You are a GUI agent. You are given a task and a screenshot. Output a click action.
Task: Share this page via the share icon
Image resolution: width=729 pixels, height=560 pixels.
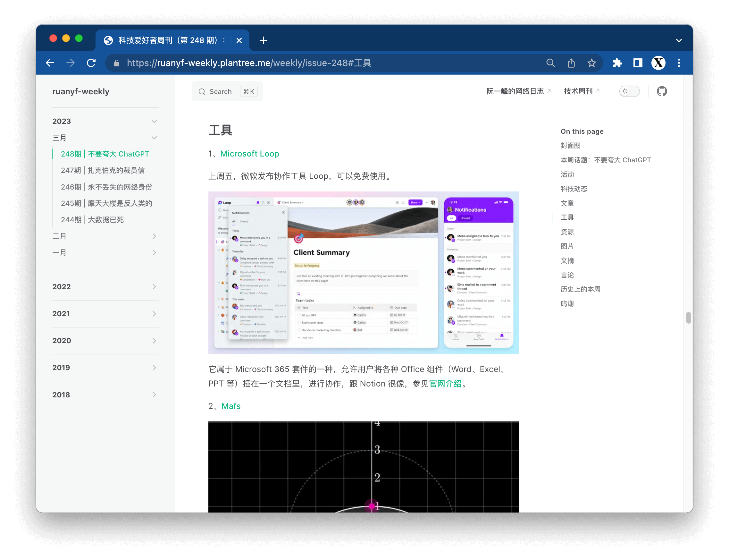(x=571, y=63)
